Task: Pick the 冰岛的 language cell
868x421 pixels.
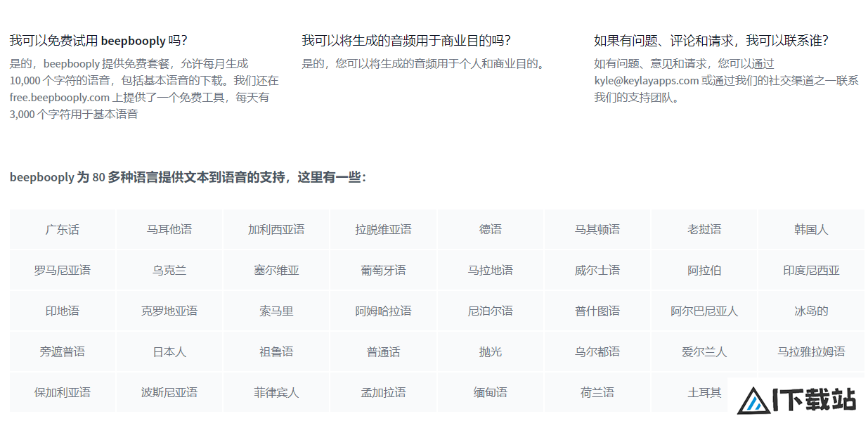Action: click(811, 311)
